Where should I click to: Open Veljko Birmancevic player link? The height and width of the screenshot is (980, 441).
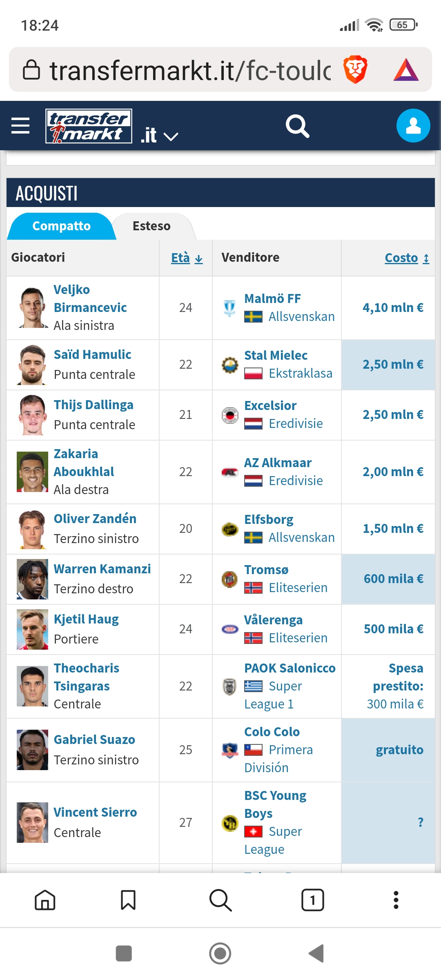coord(90,298)
